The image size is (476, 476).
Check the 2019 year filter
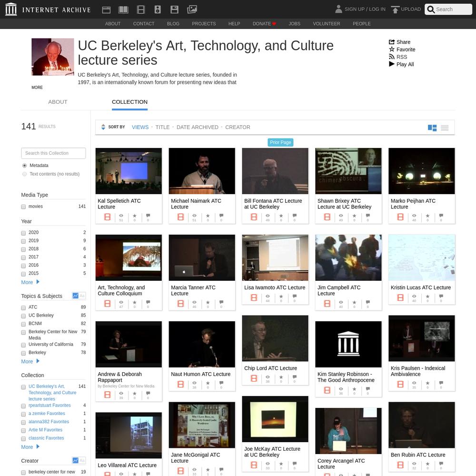(23, 241)
